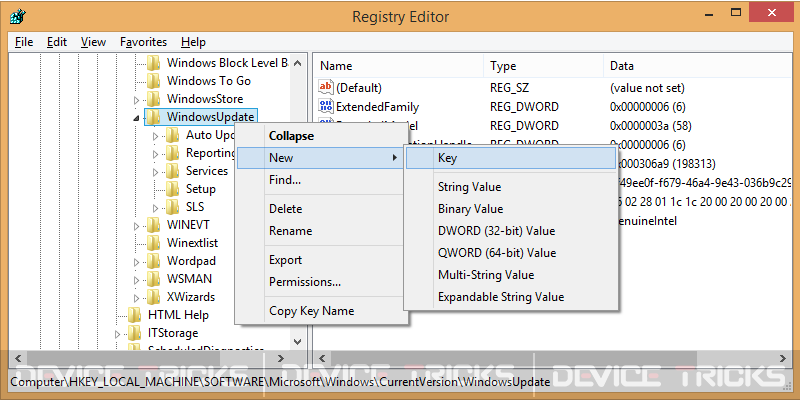800x400 pixels.
Task: Expand the XWizards key
Action: point(136,297)
